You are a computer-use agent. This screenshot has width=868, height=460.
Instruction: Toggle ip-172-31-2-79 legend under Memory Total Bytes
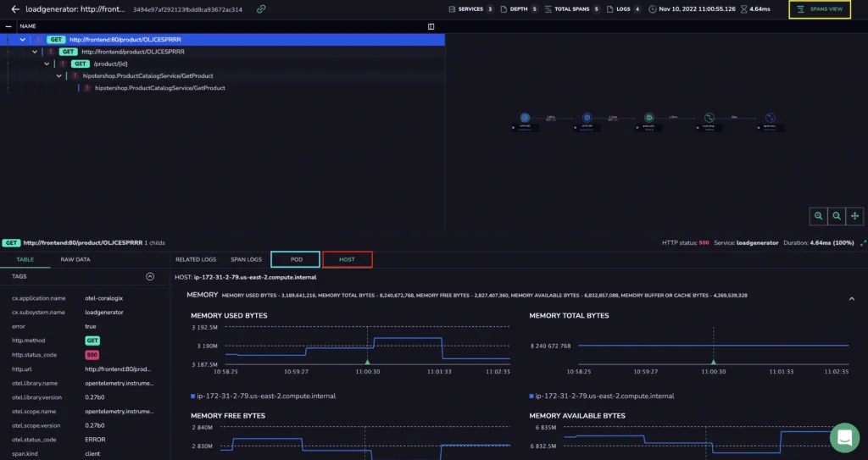[x=602, y=396]
